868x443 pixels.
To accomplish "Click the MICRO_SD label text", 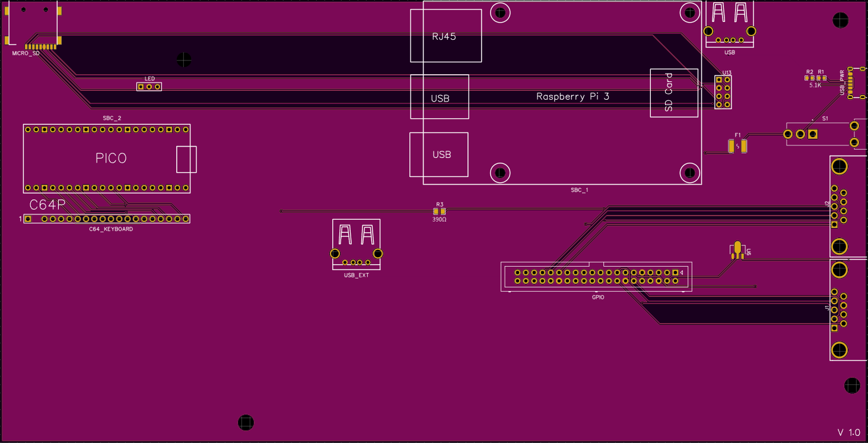I will pyautogui.click(x=26, y=53).
